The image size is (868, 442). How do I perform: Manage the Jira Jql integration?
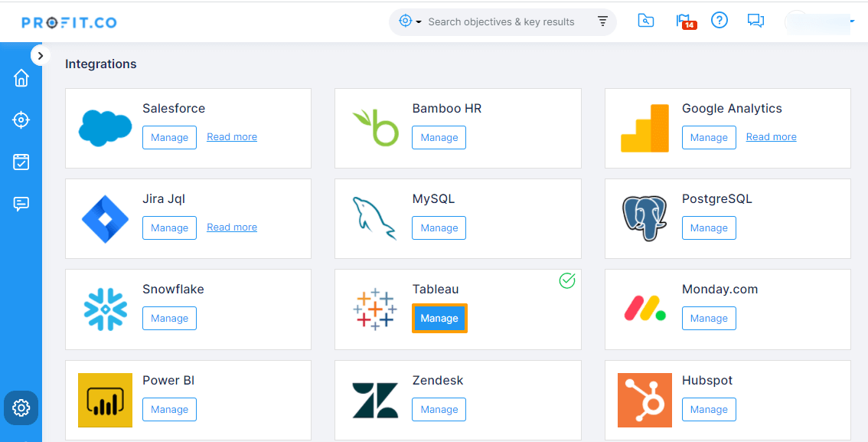click(x=169, y=228)
